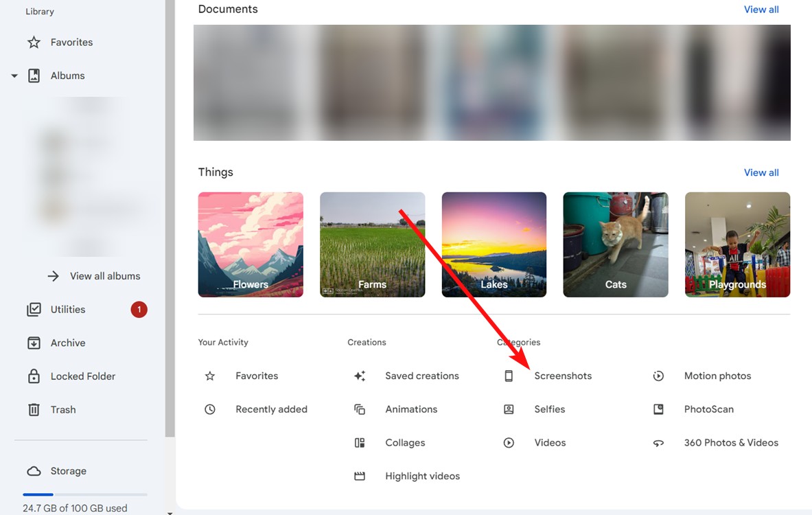Click the Favorites star icon under Your Activity
812x515 pixels.
click(x=209, y=376)
